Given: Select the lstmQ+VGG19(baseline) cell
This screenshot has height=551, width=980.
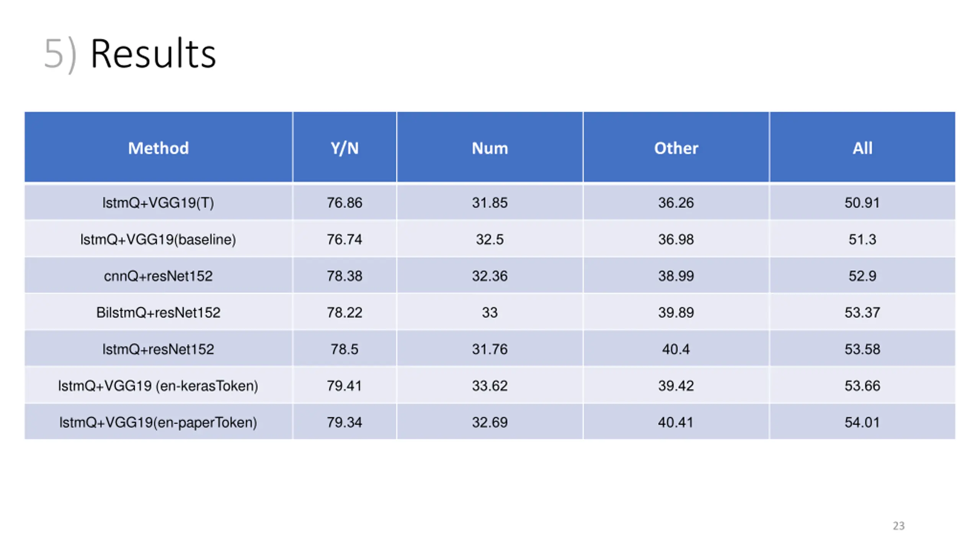Looking at the screenshot, I should (158, 239).
